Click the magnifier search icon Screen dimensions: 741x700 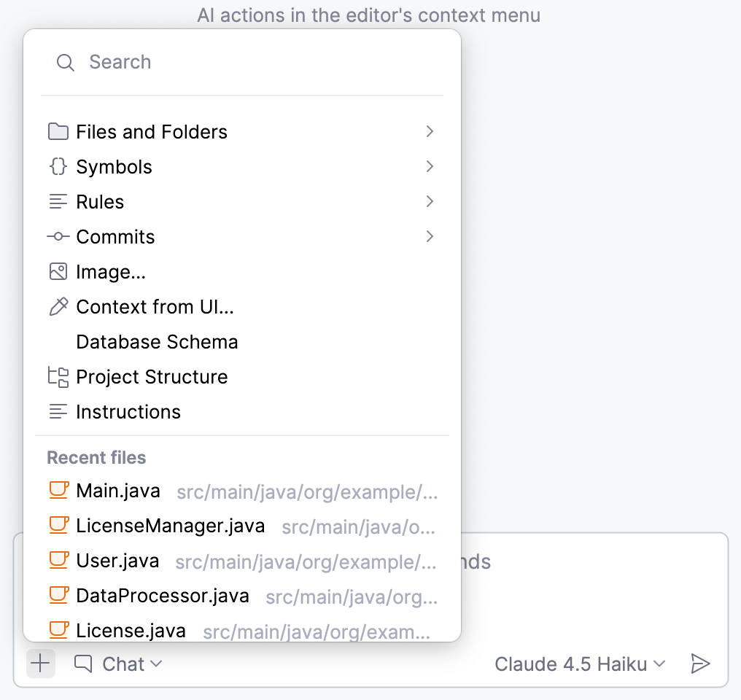pyautogui.click(x=66, y=63)
